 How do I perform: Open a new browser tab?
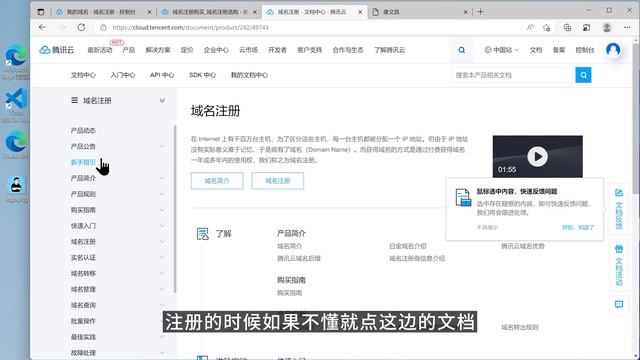[x=480, y=12]
